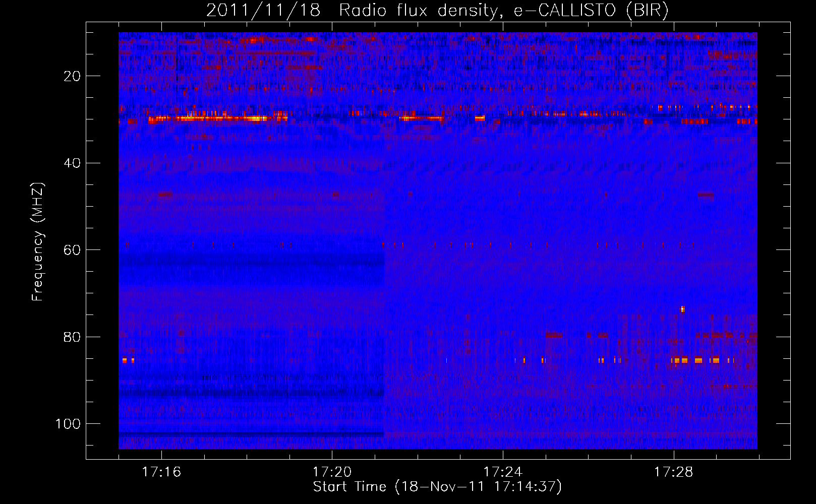Viewport: 816px width, 504px height.
Task: Click the 17:28 time tick label
Action: point(674,472)
